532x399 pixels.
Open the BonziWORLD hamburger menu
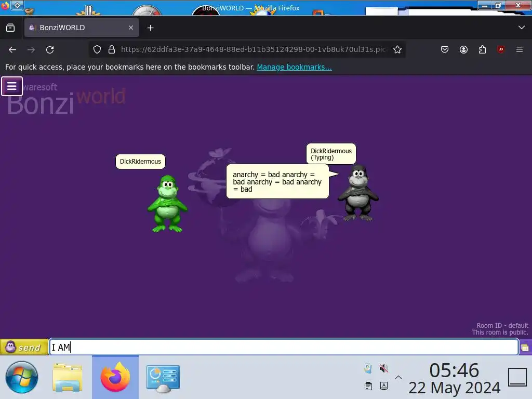pyautogui.click(x=12, y=86)
